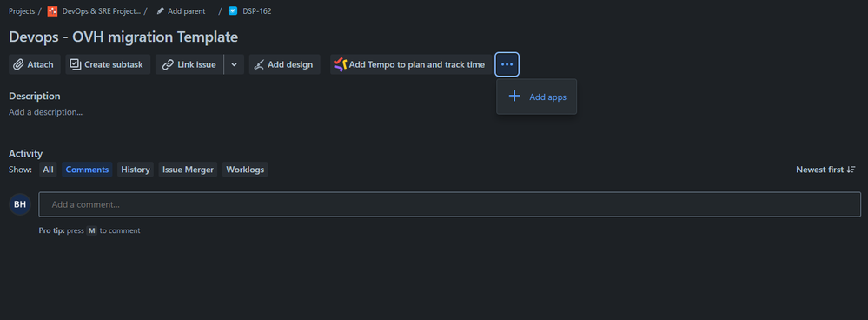Open the Projects breadcrumb link
This screenshot has height=320, width=868.
pyautogui.click(x=22, y=11)
